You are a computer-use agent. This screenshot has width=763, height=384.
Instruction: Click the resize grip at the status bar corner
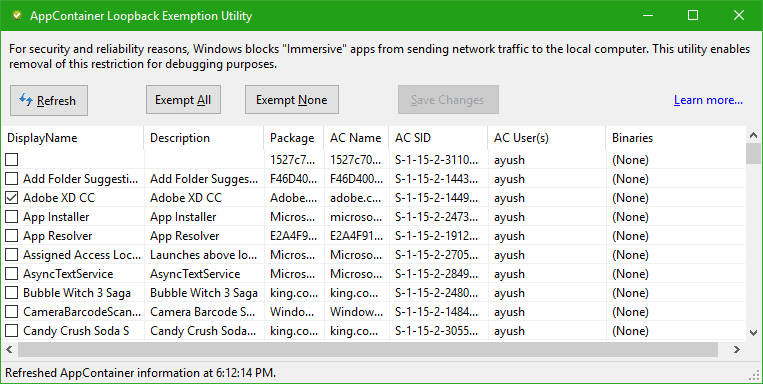tap(755, 375)
